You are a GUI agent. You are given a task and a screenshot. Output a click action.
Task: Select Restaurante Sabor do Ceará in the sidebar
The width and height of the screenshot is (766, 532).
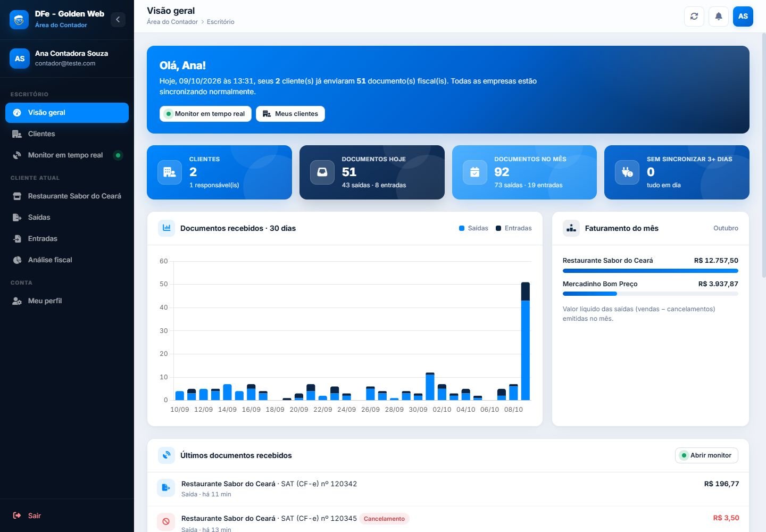point(67,196)
